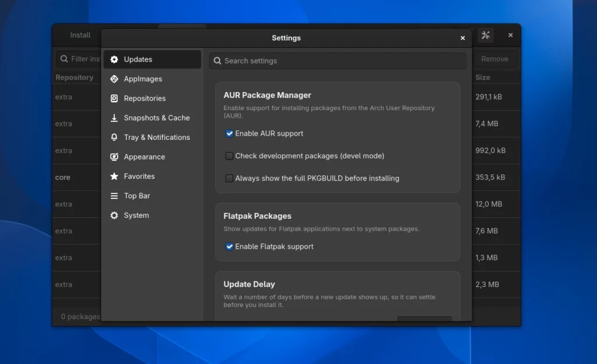
Task: Click the Updates gear icon in sidebar
Action: coord(114,59)
